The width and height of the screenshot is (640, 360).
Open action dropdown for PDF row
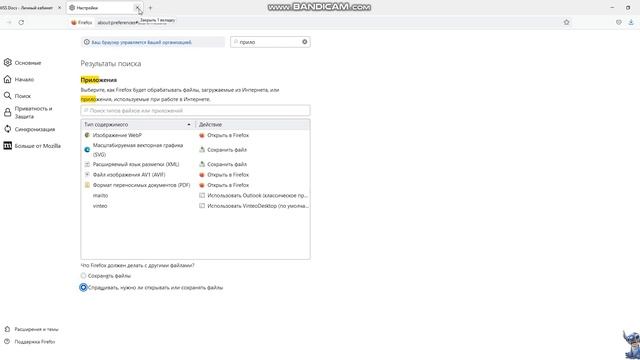(253, 185)
